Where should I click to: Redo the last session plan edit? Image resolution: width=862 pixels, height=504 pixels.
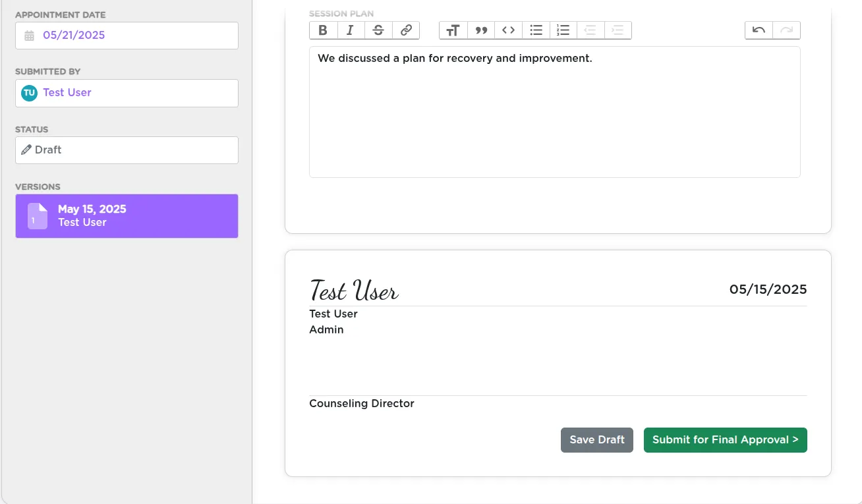[786, 30]
